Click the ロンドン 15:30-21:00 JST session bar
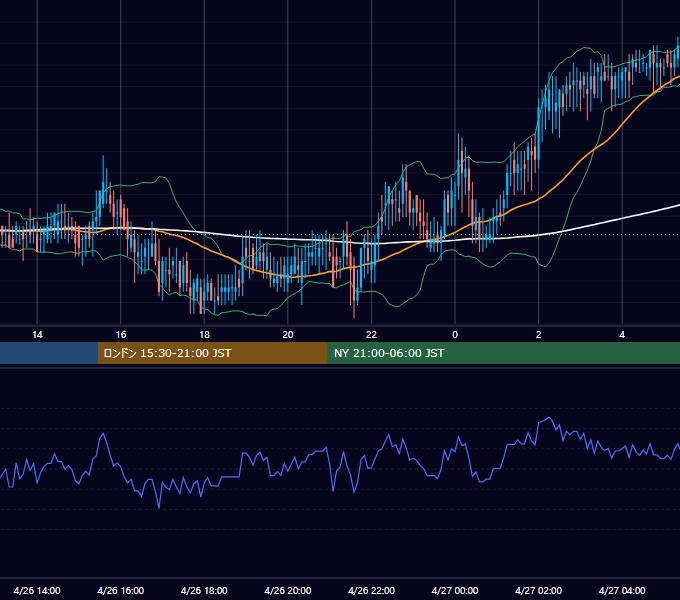 click(x=212, y=353)
